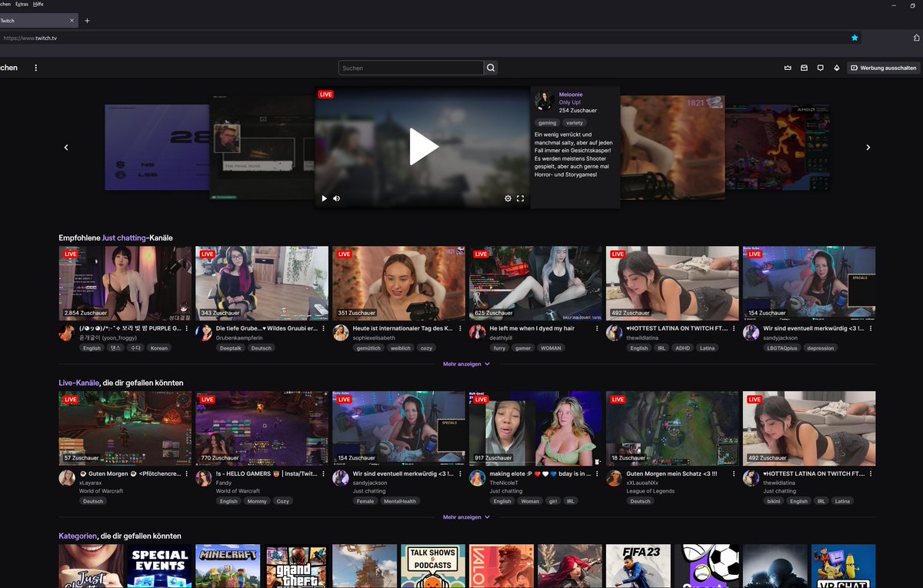The width and height of the screenshot is (923, 588).
Task: Open the Live-Kanäle heading link
Action: pos(79,382)
